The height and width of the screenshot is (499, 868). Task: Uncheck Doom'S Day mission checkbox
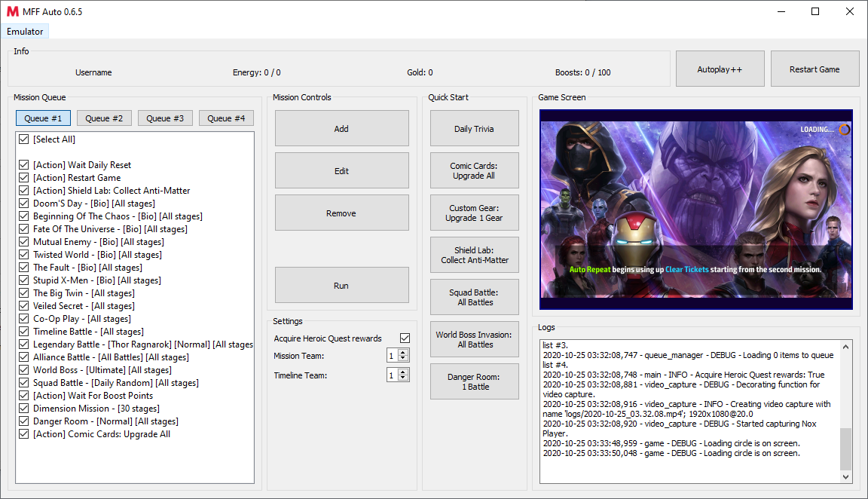click(24, 204)
